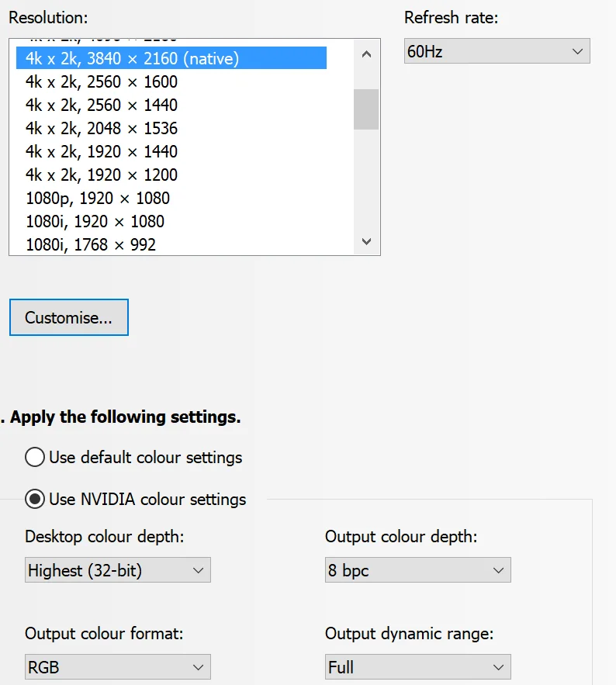Select the 1080i, 1920 × 1080 entry
Screen dimensions: 616x685
pos(171,222)
